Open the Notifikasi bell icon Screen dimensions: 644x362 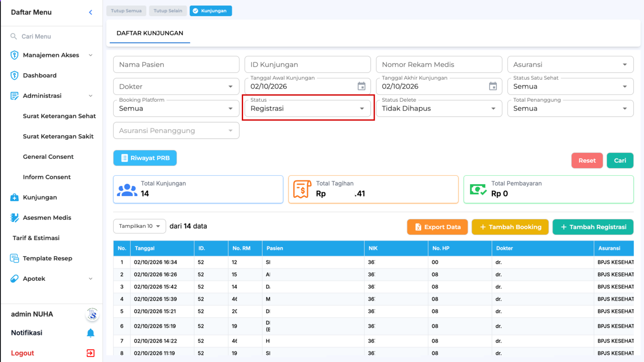point(91,333)
